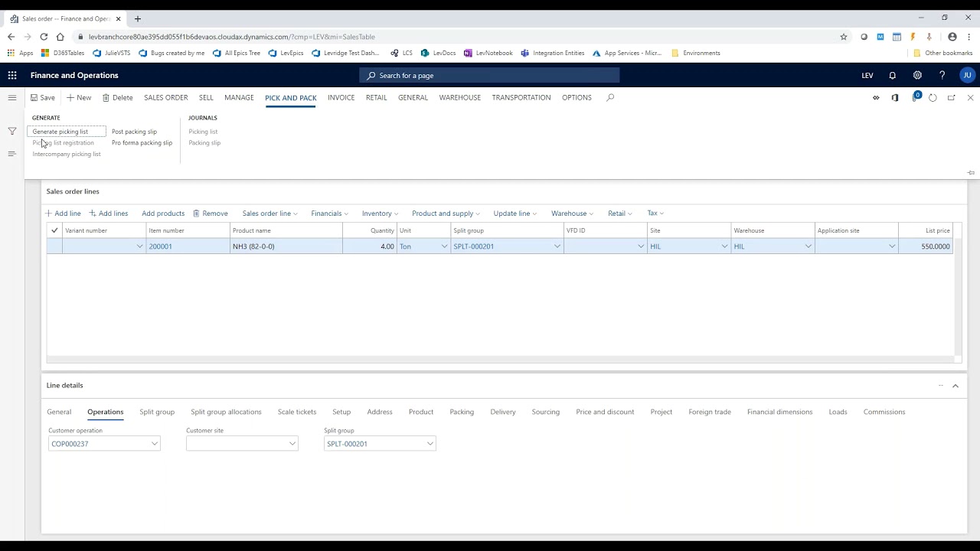Open the Warehouse HIL dropdown

tap(808, 246)
